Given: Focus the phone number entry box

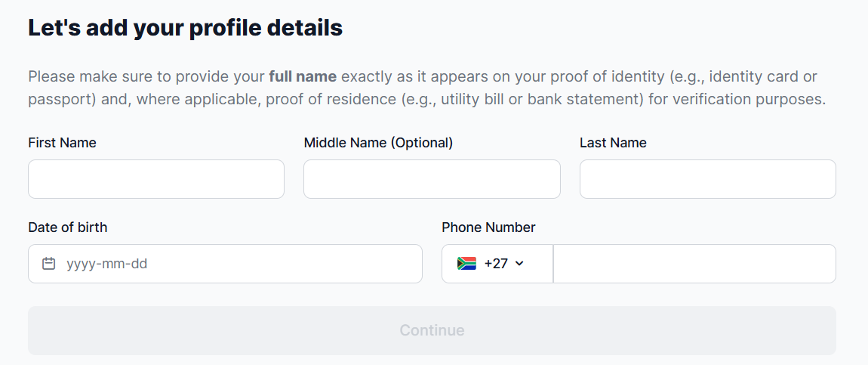Looking at the screenshot, I should [694, 264].
